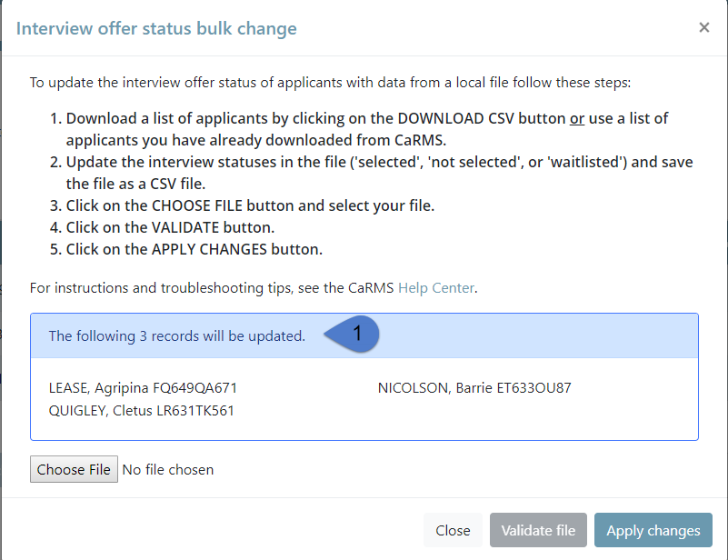Image resolution: width=728 pixels, height=560 pixels.
Task: Click the dialog title 'Interview offer status bulk change'
Action: click(x=156, y=28)
